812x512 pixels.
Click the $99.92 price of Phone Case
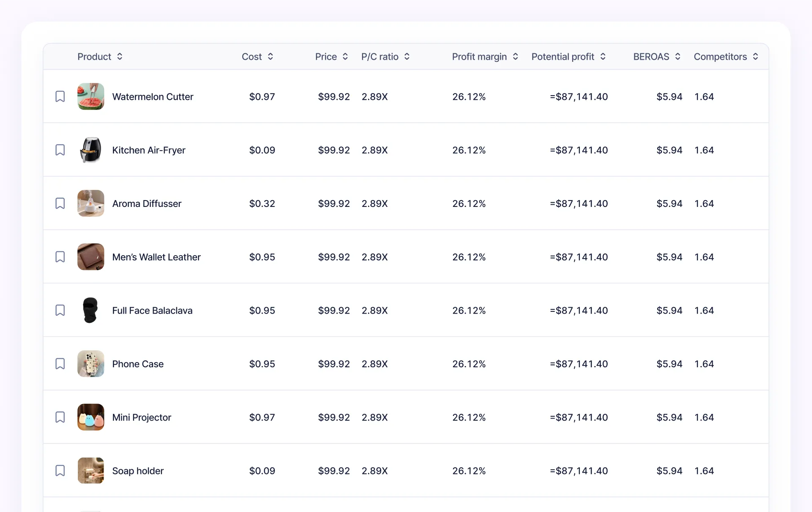tap(334, 364)
